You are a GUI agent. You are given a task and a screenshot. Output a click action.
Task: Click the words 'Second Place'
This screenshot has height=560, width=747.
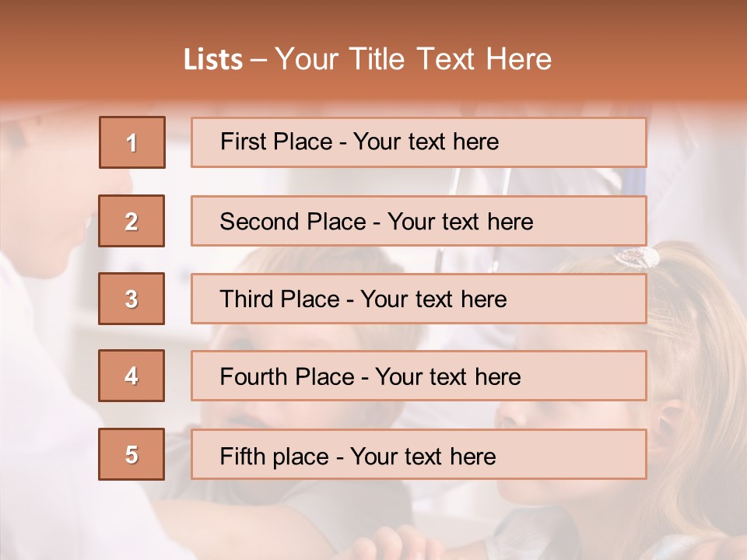292,222
